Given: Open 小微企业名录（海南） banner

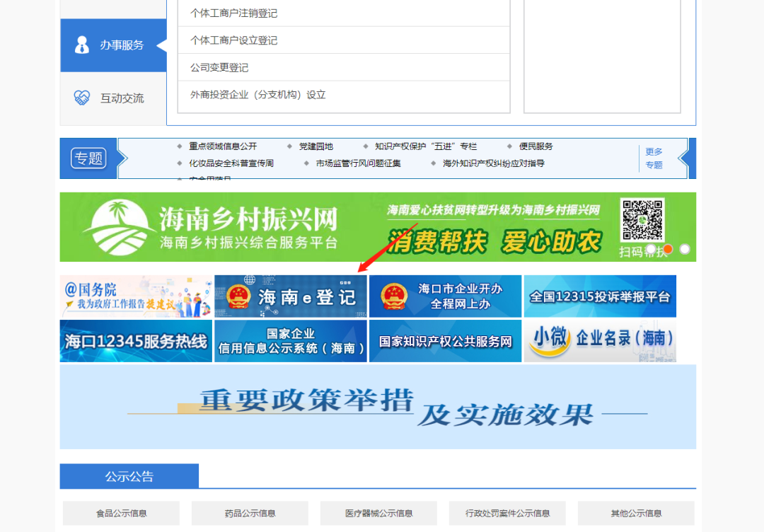Looking at the screenshot, I should pos(600,341).
